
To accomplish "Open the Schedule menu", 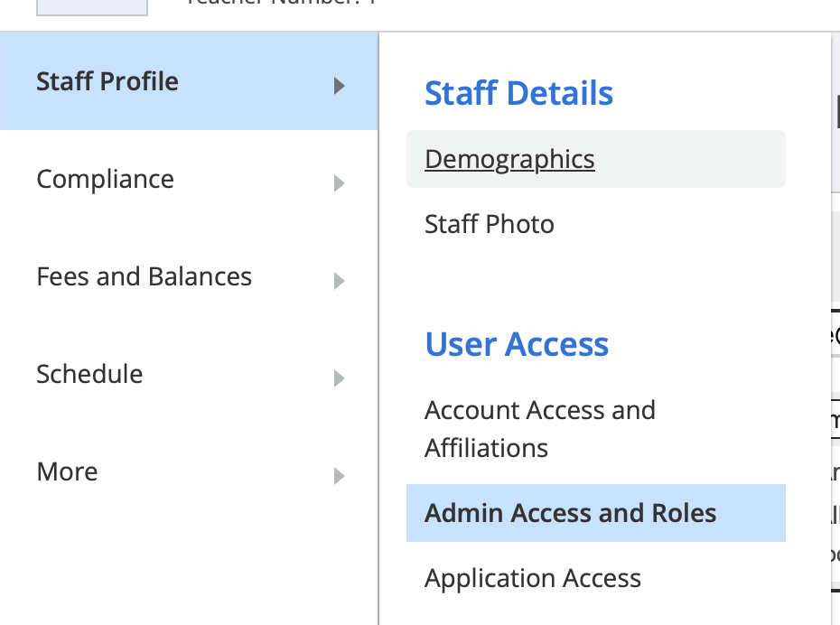I will tap(89, 376).
